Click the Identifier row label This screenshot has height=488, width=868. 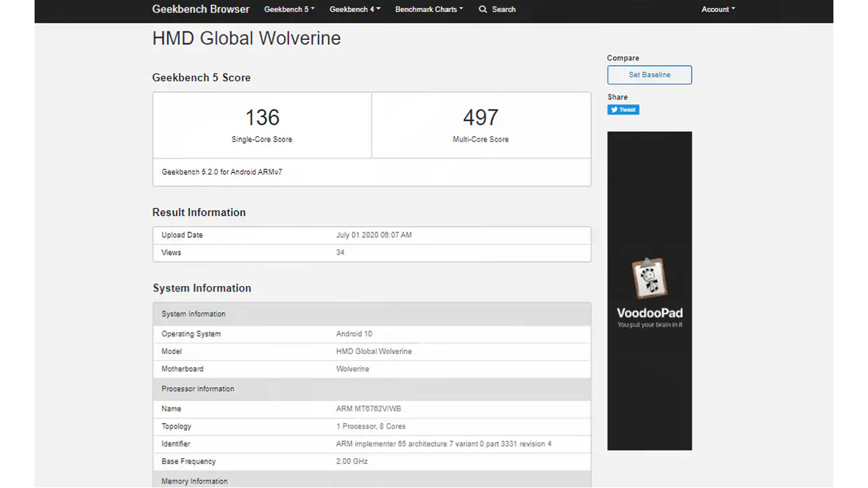[x=176, y=444]
